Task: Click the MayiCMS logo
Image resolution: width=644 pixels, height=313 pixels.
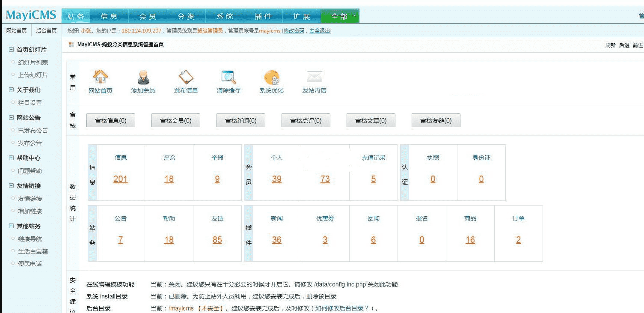Action: [30, 15]
